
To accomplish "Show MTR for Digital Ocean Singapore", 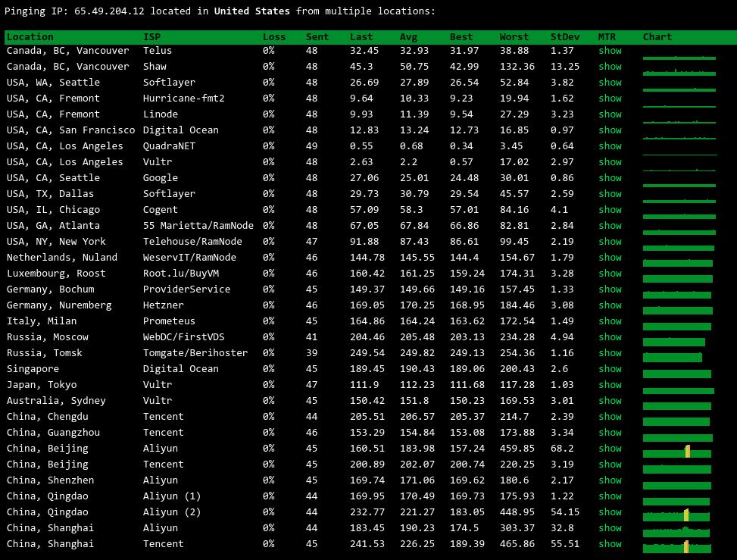I will (610, 369).
